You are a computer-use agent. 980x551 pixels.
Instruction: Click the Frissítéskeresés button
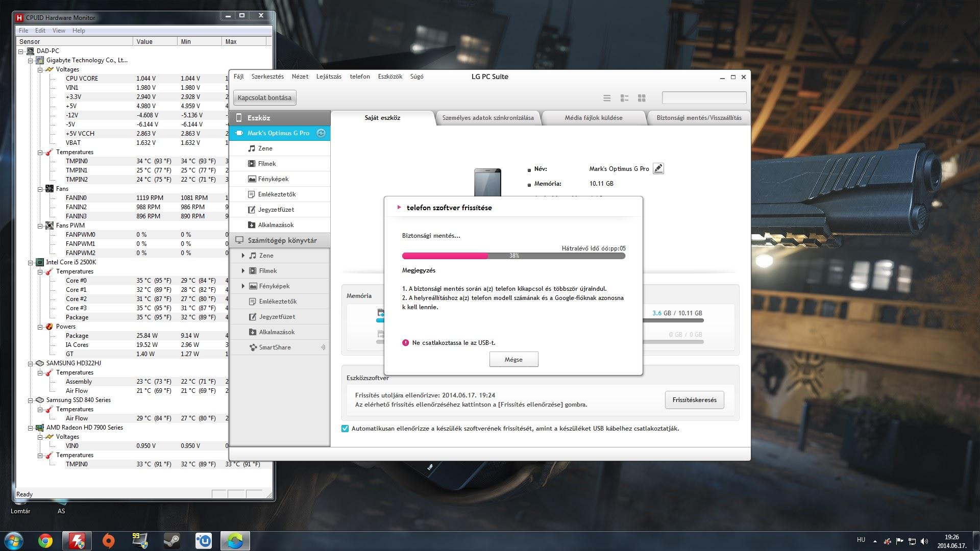(x=694, y=400)
